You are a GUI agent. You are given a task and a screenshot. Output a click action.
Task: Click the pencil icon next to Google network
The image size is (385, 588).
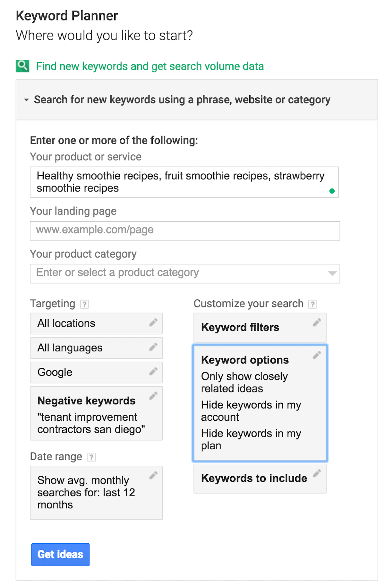point(154,371)
